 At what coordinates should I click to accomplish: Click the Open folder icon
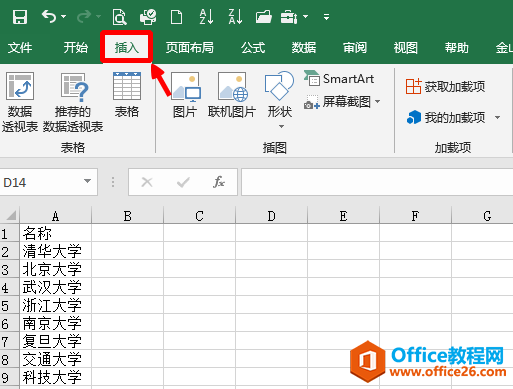click(264, 17)
